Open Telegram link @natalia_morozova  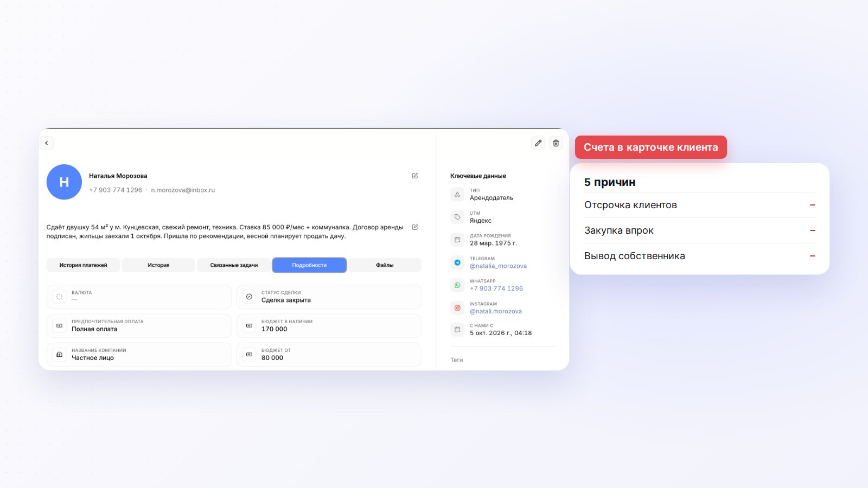(498, 266)
